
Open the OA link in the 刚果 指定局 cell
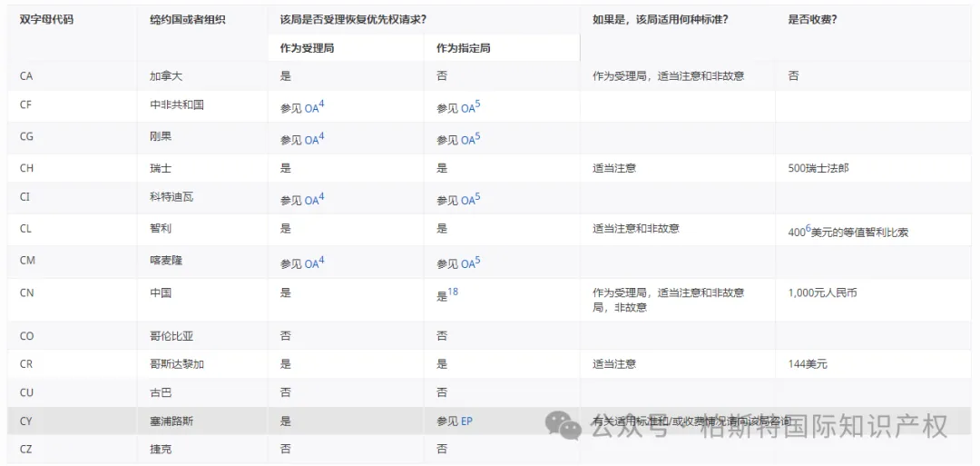467,140
